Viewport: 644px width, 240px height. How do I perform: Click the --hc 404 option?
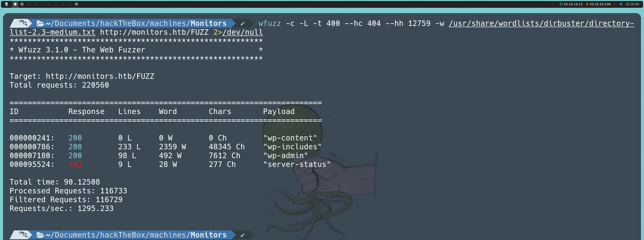point(363,23)
